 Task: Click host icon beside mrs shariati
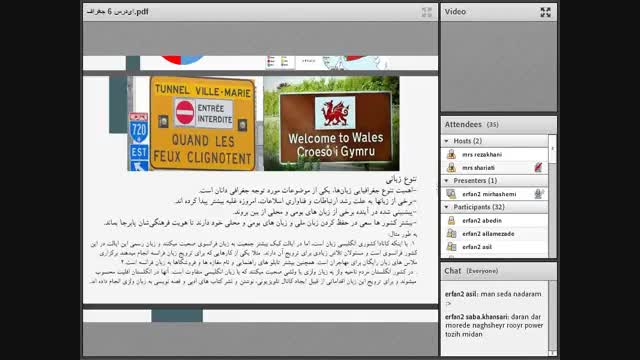pyautogui.click(x=451, y=167)
